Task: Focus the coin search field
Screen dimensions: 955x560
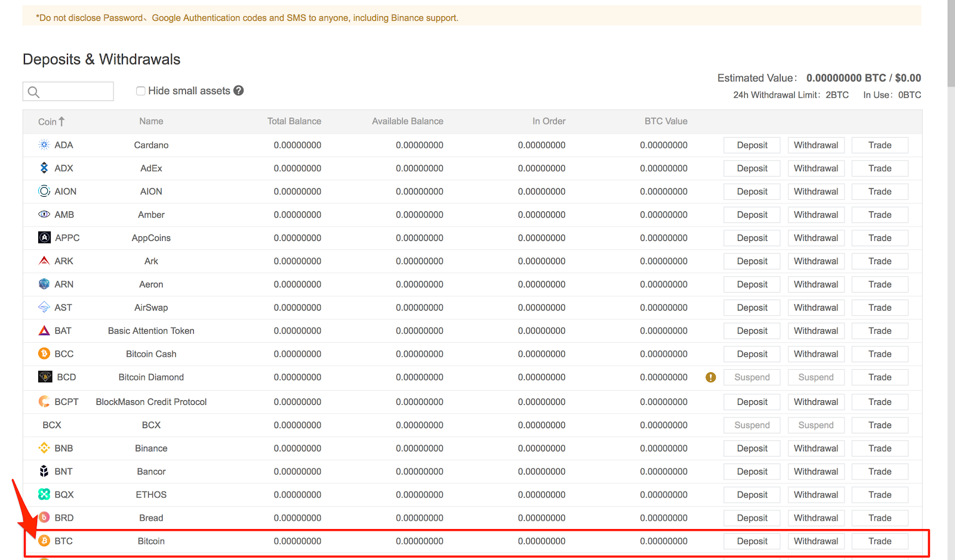Action: pyautogui.click(x=68, y=91)
